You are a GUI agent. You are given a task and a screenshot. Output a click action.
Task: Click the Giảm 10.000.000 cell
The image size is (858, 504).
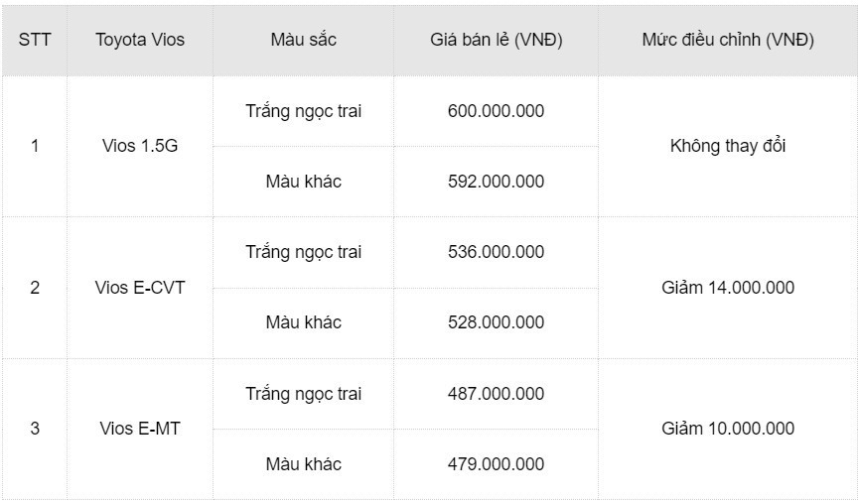pyautogui.click(x=727, y=429)
